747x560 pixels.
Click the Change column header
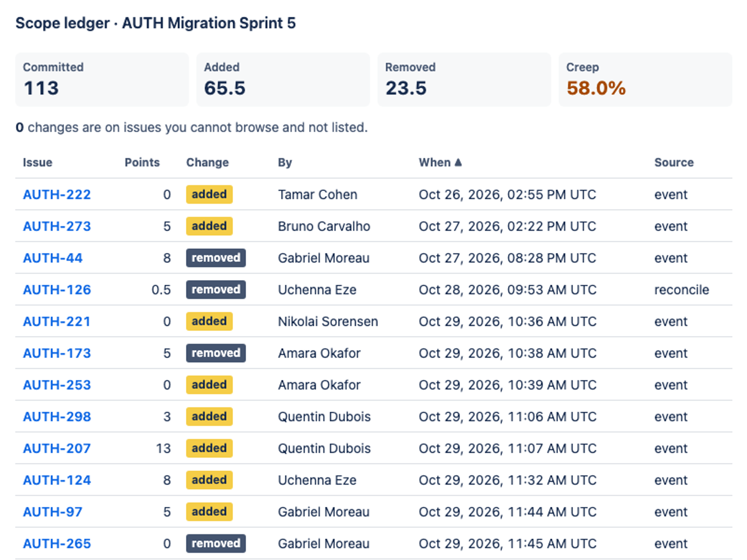[x=207, y=162]
